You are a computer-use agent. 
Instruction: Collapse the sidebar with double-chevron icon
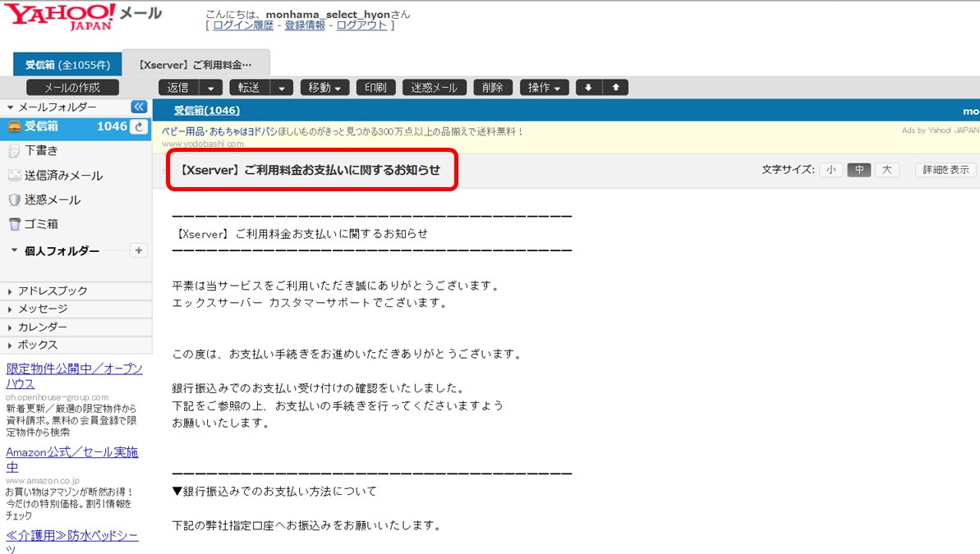(139, 108)
